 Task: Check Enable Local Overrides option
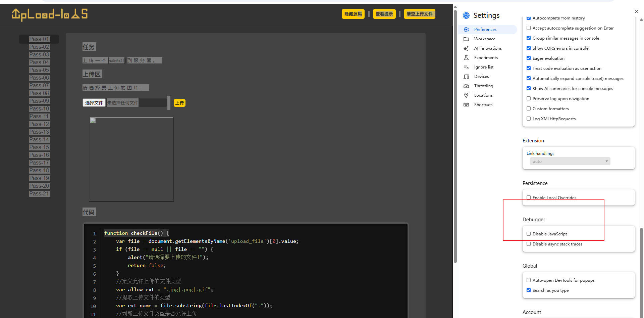[x=529, y=197]
